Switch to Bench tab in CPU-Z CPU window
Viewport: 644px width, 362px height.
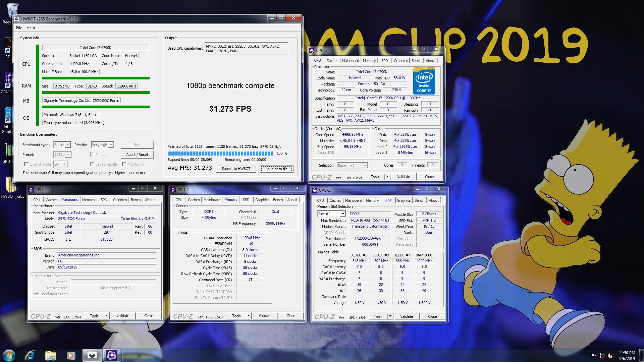click(416, 61)
